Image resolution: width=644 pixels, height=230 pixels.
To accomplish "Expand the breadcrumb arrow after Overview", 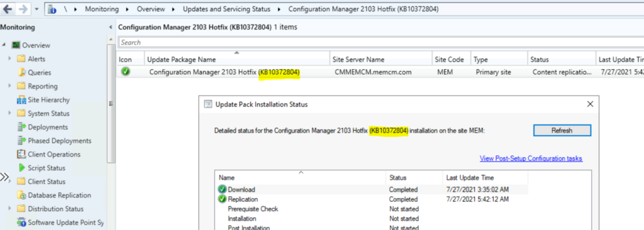I will point(174,9).
